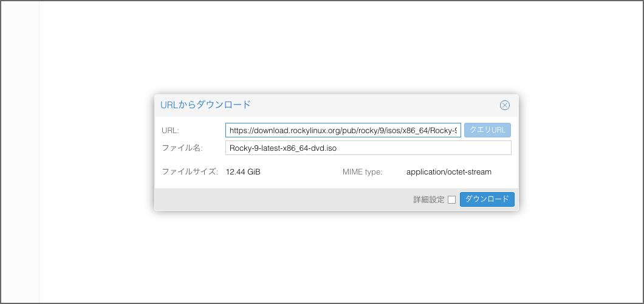Enable the 詳細設定 checkbox
This screenshot has width=644, height=304.
[x=451, y=200]
